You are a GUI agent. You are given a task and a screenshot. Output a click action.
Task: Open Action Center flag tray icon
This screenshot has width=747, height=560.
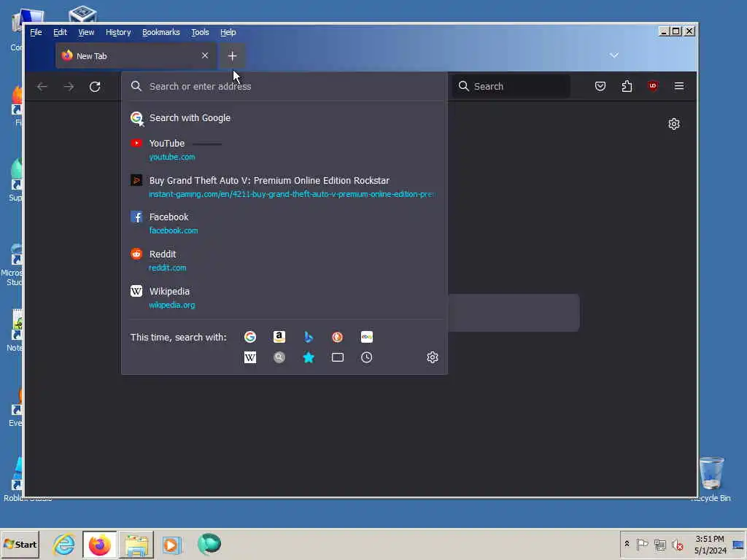642,544
